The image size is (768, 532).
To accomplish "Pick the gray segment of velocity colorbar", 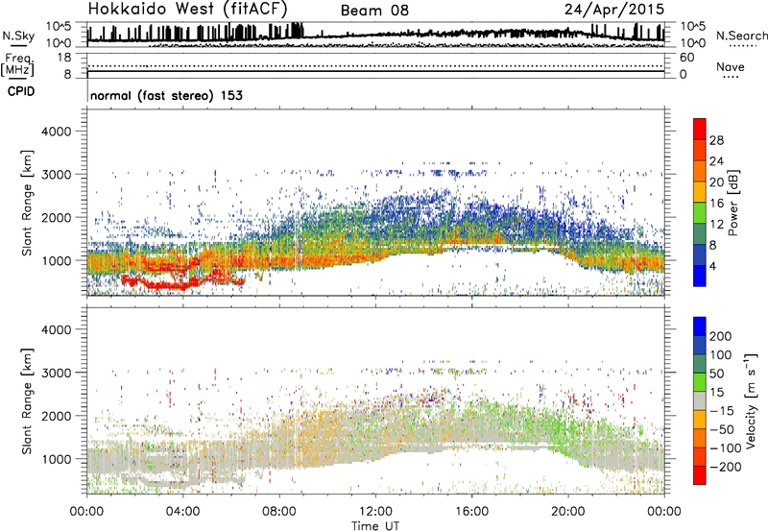I will [x=700, y=400].
